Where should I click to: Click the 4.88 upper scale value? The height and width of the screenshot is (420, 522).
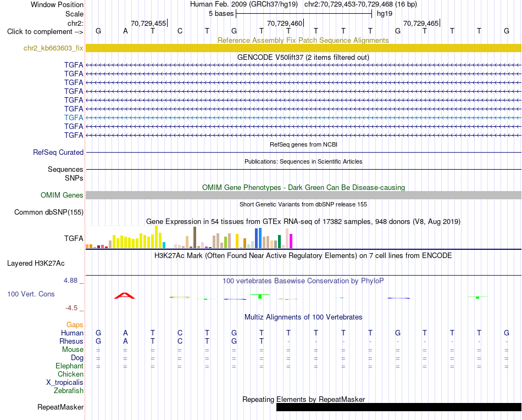click(70, 281)
